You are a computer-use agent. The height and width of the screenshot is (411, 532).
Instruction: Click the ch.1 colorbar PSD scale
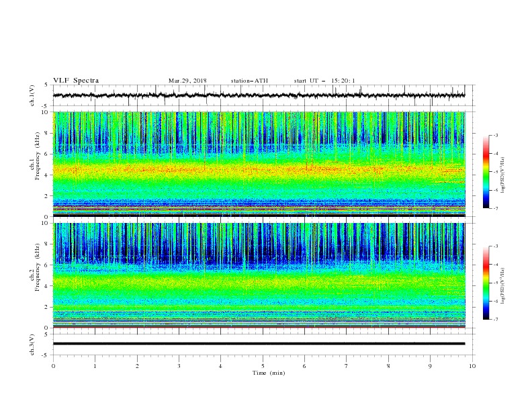click(486, 172)
